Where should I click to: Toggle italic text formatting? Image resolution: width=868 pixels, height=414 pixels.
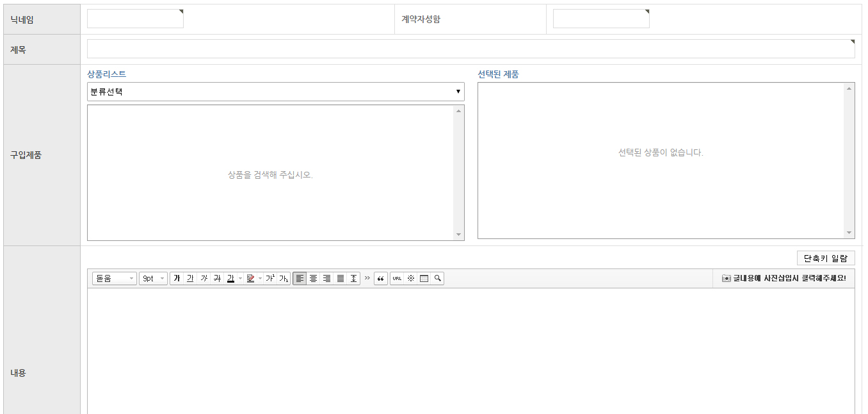(204, 279)
